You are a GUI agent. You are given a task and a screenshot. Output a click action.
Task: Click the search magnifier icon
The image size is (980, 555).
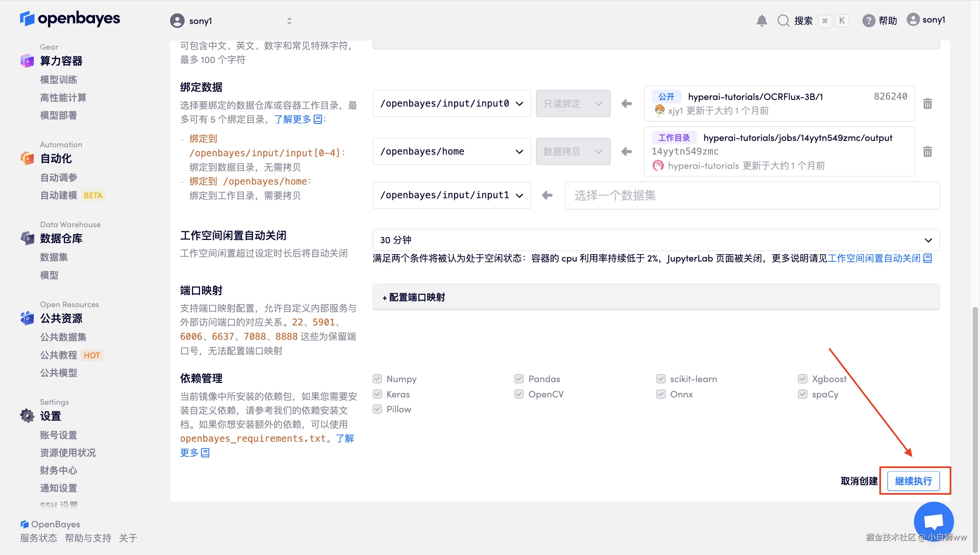[783, 21]
